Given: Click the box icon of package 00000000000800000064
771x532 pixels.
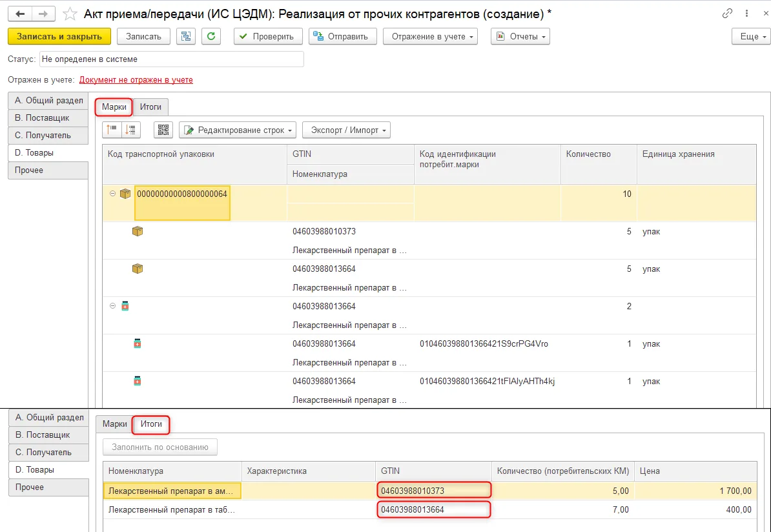Looking at the screenshot, I should [x=125, y=194].
